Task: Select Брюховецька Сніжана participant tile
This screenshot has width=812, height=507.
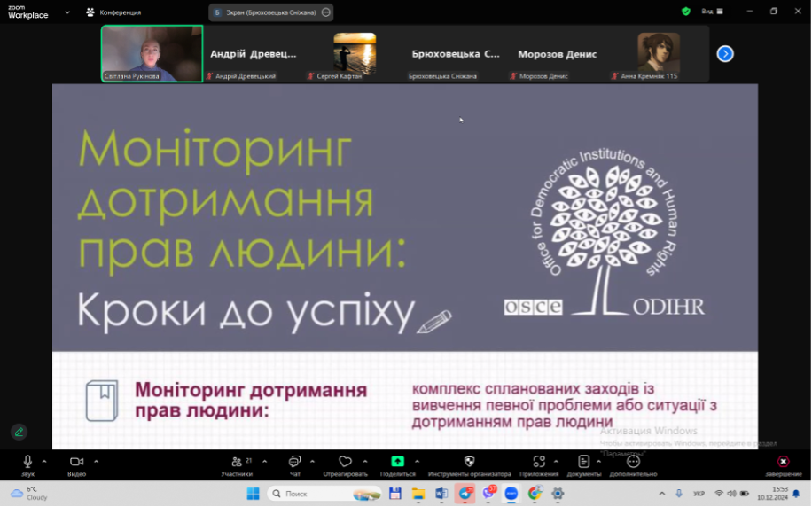Action: tap(456, 54)
